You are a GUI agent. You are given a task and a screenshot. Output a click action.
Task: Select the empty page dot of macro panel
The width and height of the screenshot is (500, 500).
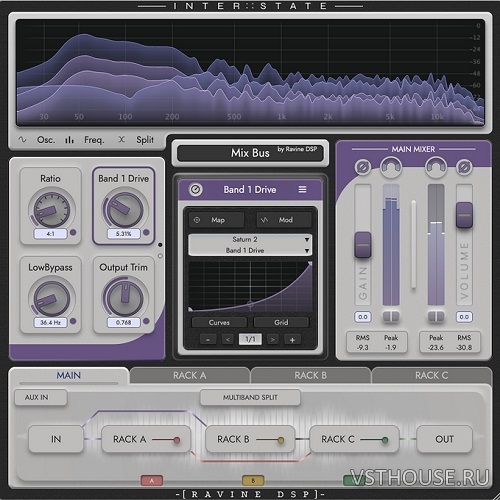click(160, 256)
